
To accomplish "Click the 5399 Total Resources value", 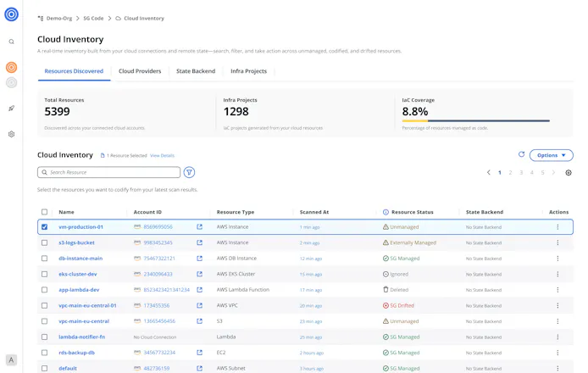I will [x=57, y=111].
